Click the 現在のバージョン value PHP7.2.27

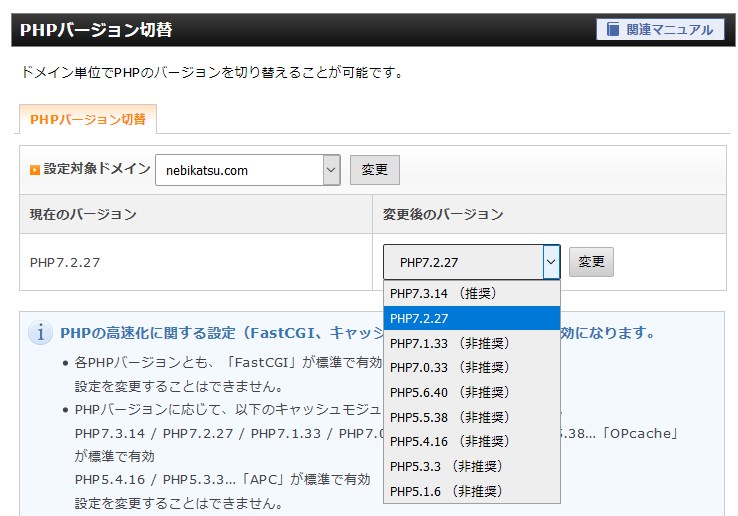click(x=65, y=263)
